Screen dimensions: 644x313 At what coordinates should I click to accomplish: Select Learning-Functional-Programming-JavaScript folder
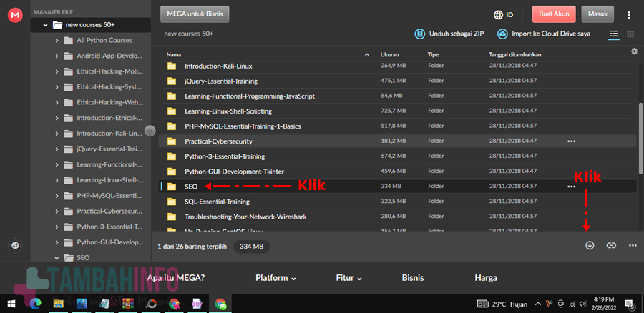(397, 96)
